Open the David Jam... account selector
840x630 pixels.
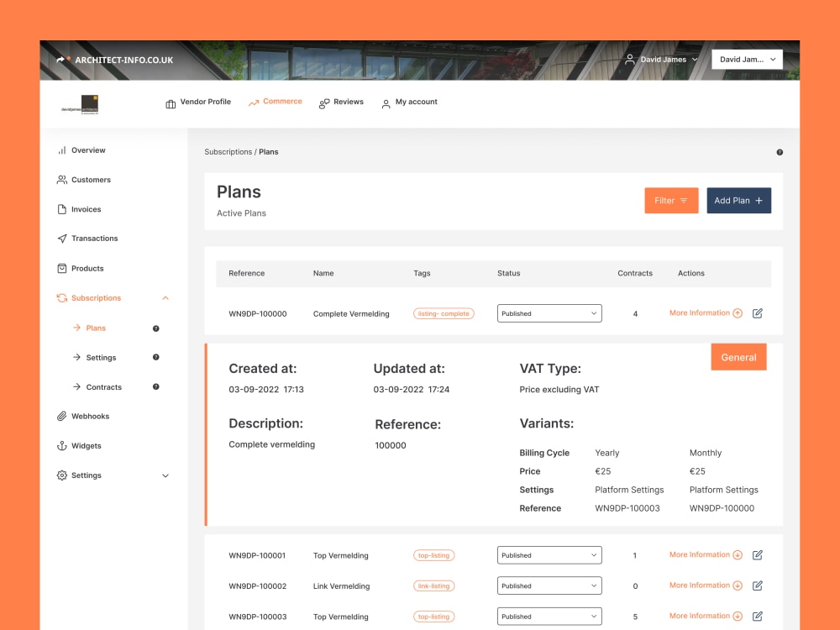pyautogui.click(x=747, y=60)
